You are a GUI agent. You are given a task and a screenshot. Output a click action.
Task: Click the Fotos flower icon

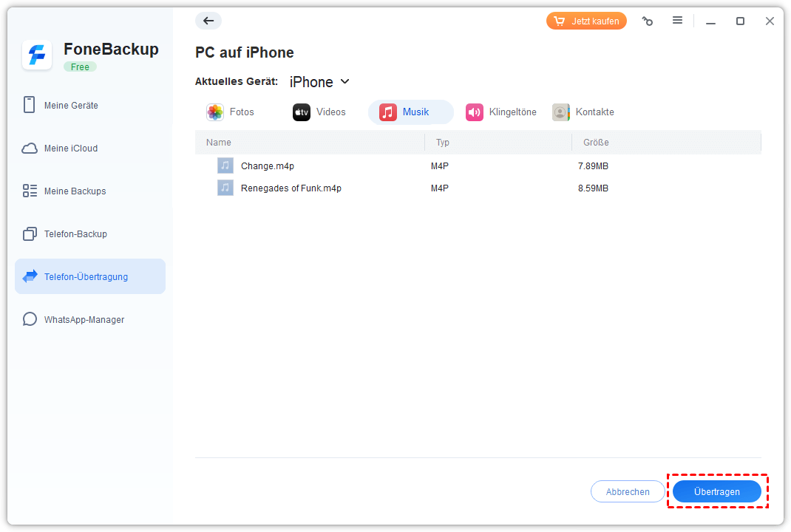pyautogui.click(x=215, y=112)
